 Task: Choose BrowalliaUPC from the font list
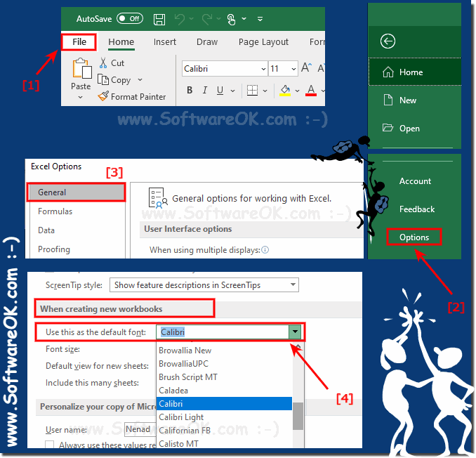[224, 364]
